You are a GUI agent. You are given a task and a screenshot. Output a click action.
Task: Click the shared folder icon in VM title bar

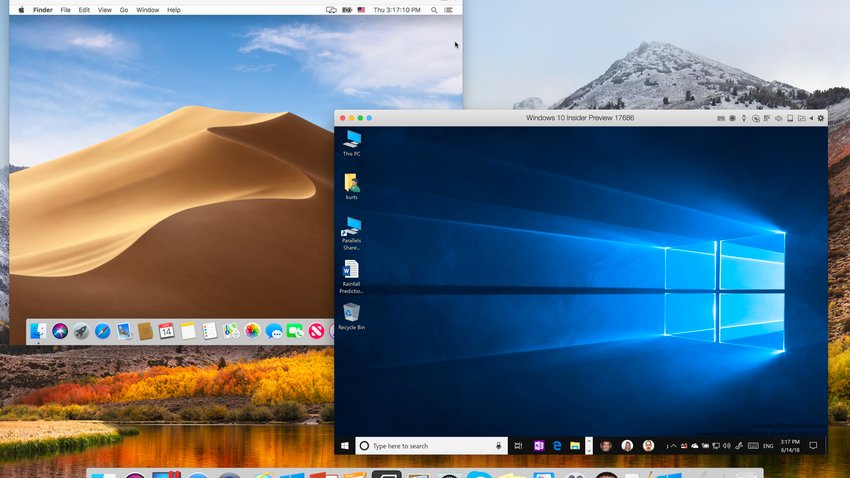click(801, 118)
